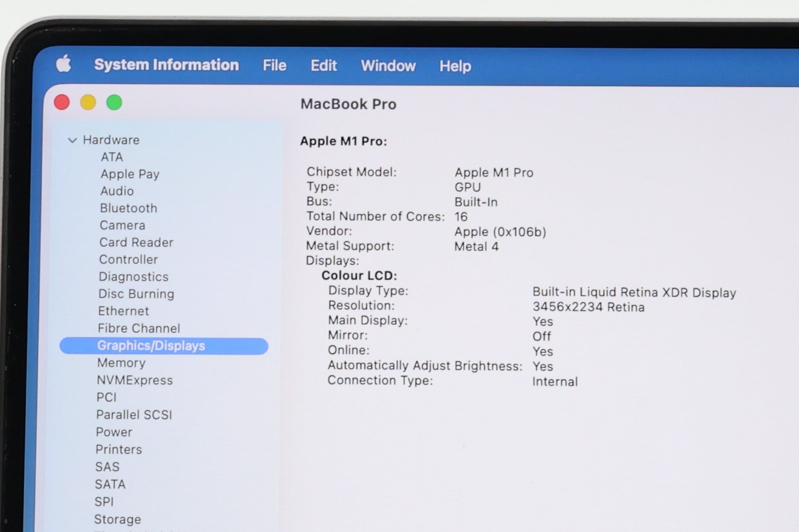Click the green full-screen window button
The image size is (799, 532).
(114, 102)
